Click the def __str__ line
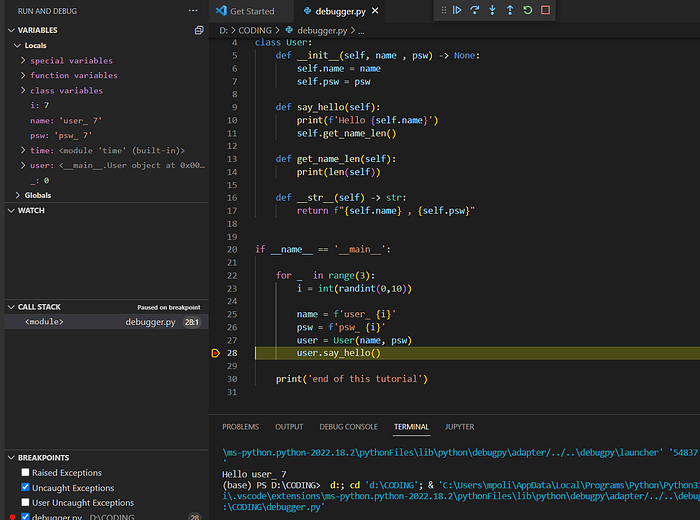This screenshot has width=700, height=520. pyautogui.click(x=341, y=198)
